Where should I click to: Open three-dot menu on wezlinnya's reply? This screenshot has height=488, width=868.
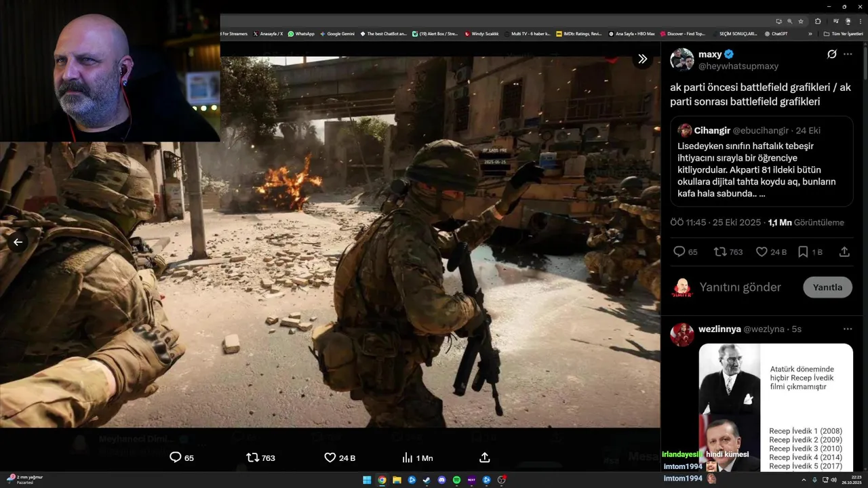[848, 329]
